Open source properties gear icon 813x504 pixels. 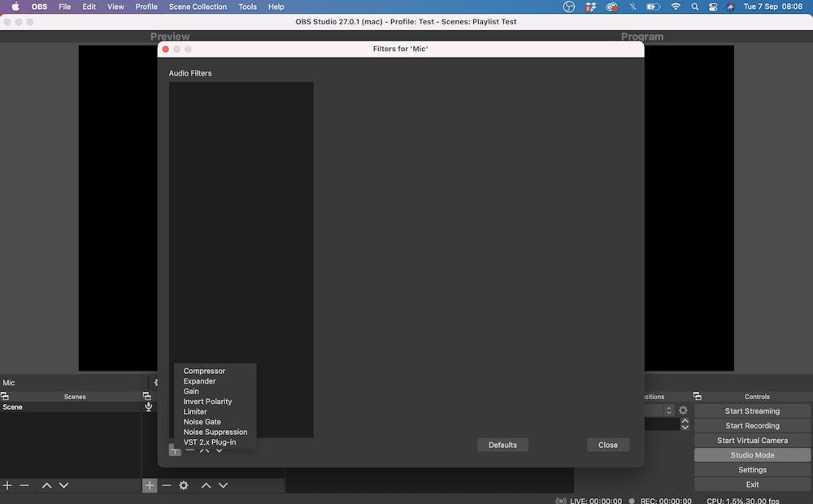pos(184,485)
